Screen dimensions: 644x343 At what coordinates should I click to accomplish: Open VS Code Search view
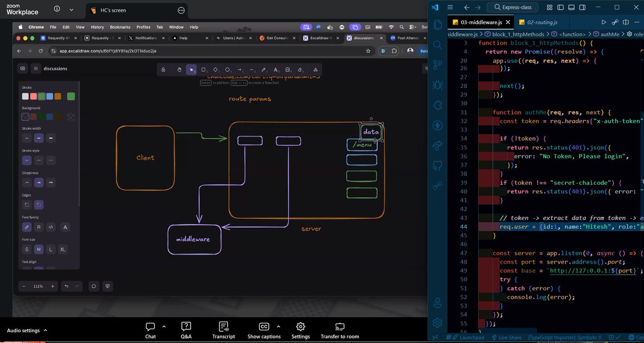[x=437, y=44]
